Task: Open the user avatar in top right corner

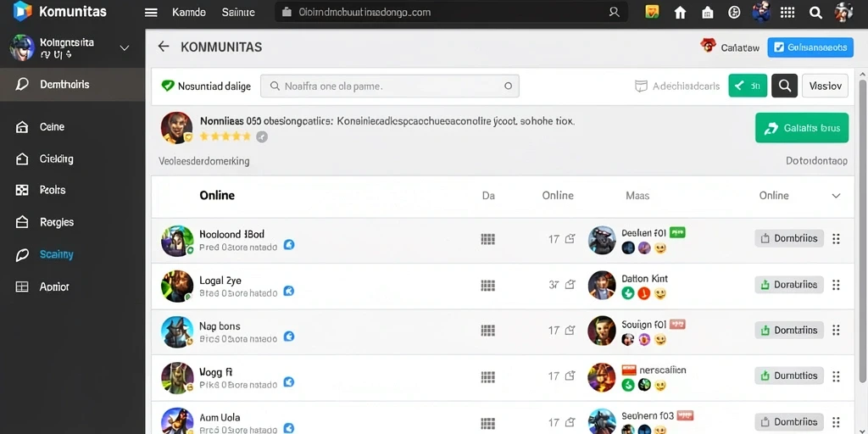Action: (x=843, y=12)
